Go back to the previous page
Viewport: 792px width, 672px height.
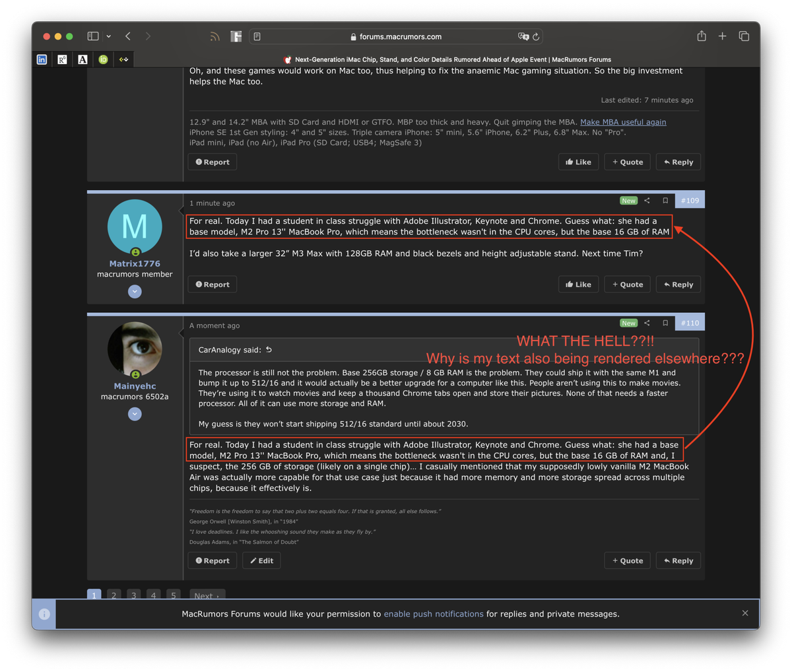(x=128, y=36)
